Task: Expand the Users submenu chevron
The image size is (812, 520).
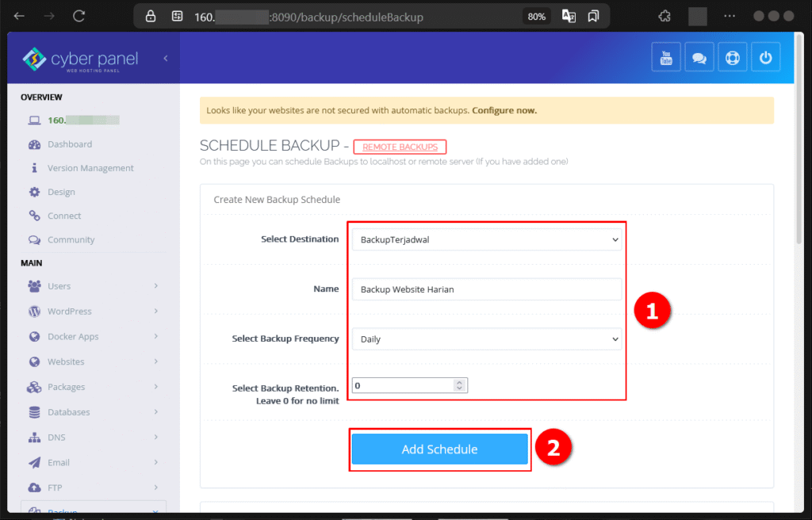Action: click(156, 286)
